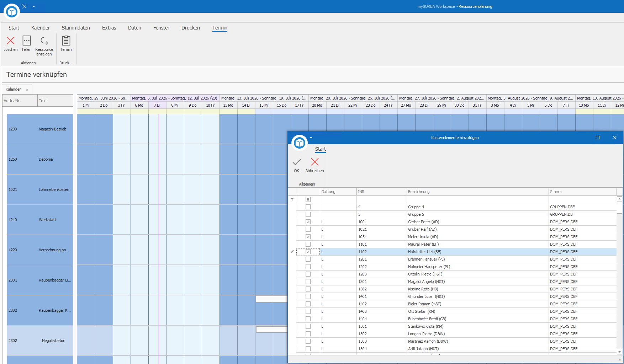Check the Gruber Ralf (AD) checkbox
The width and height of the screenshot is (624, 364).
tap(308, 229)
